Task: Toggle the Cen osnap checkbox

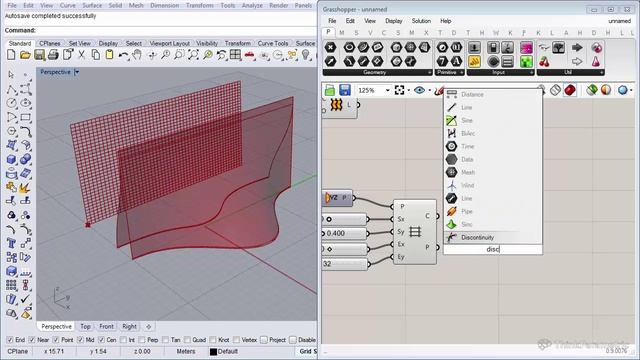Action: coord(101,340)
